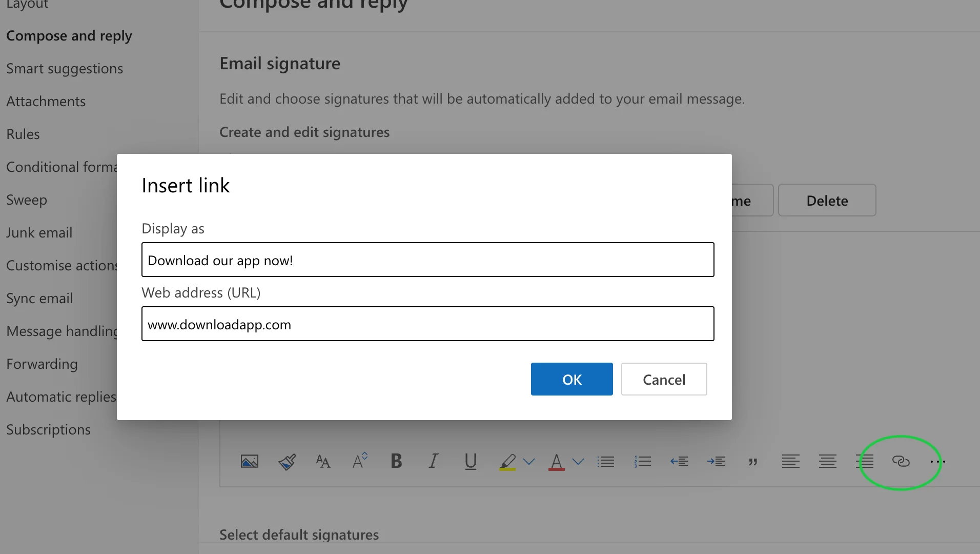Viewport: 980px width, 554px height.
Task: Insert numbered list
Action: pyautogui.click(x=643, y=462)
